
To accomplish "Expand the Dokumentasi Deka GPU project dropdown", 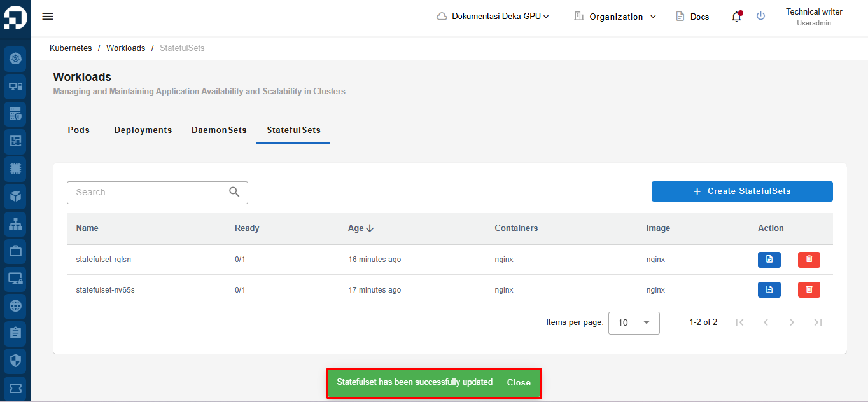I will pos(493,17).
